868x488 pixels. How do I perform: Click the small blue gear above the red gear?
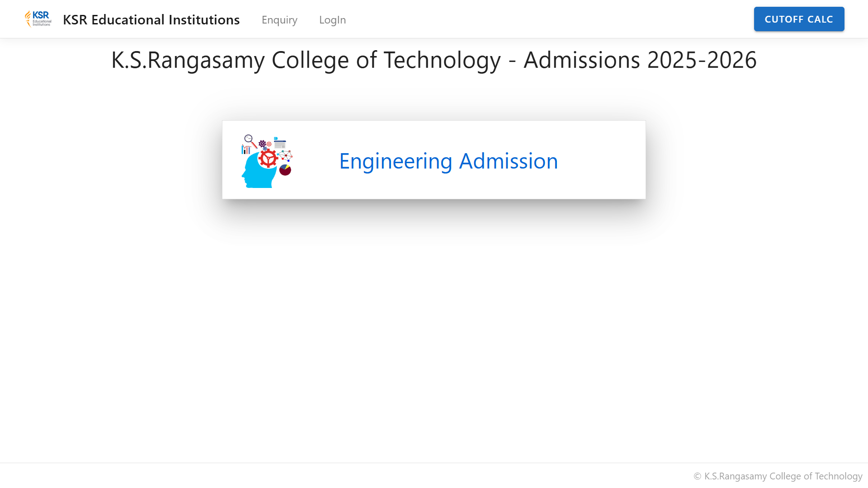click(x=265, y=149)
